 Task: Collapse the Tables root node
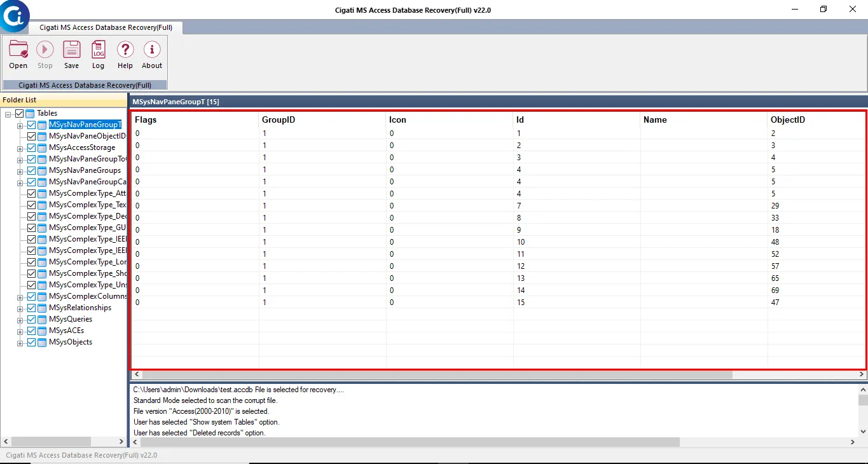(x=8, y=114)
